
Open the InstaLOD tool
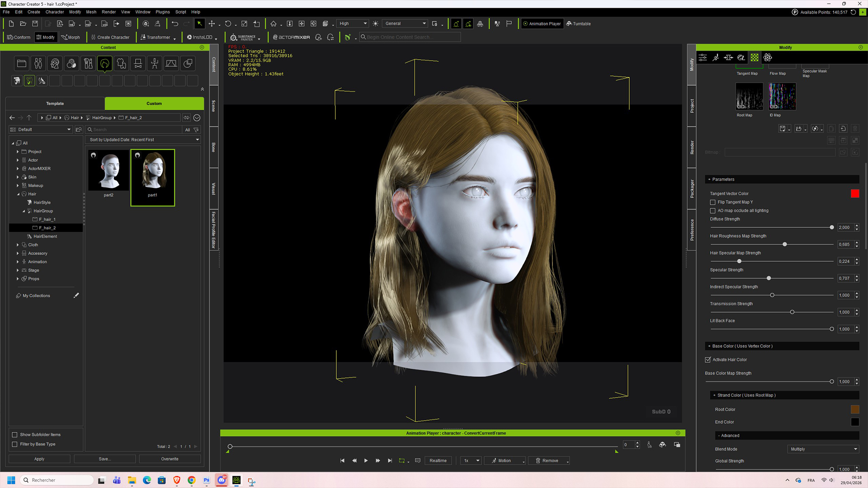tap(202, 38)
